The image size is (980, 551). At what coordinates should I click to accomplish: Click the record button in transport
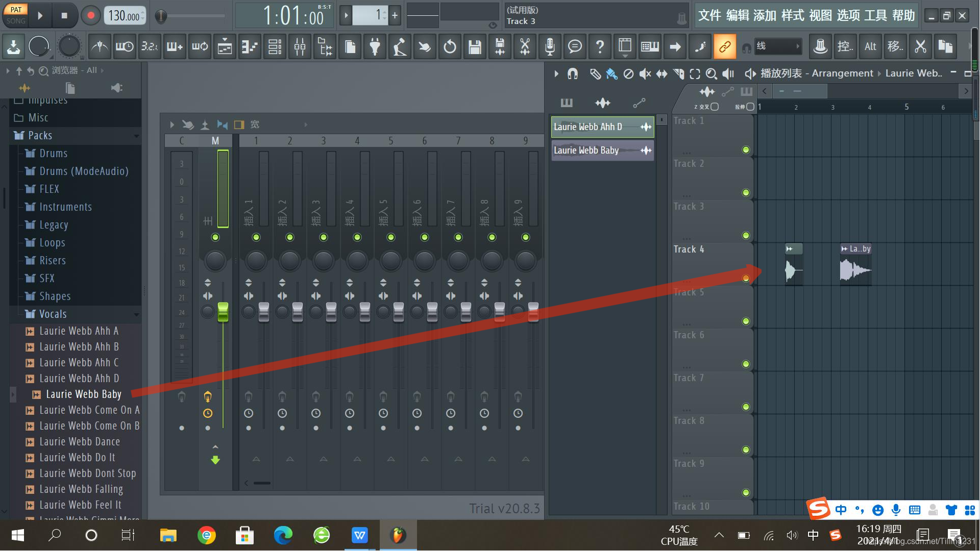pos(91,15)
